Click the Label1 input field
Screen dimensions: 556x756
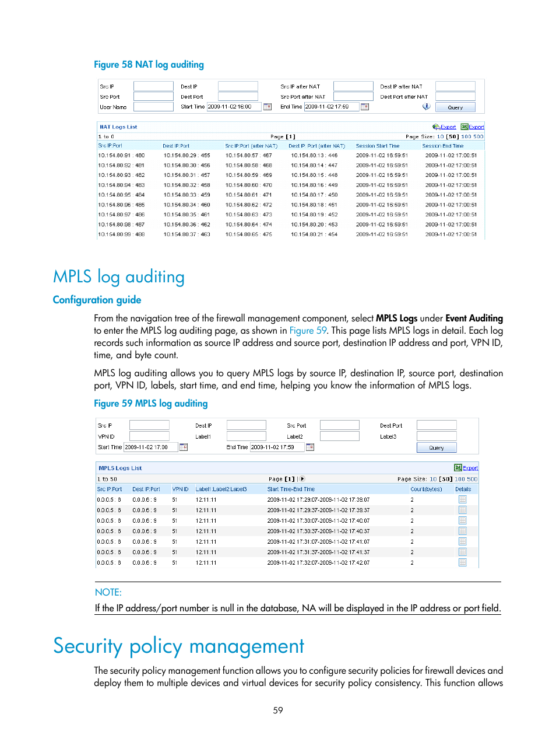[x=247, y=436]
